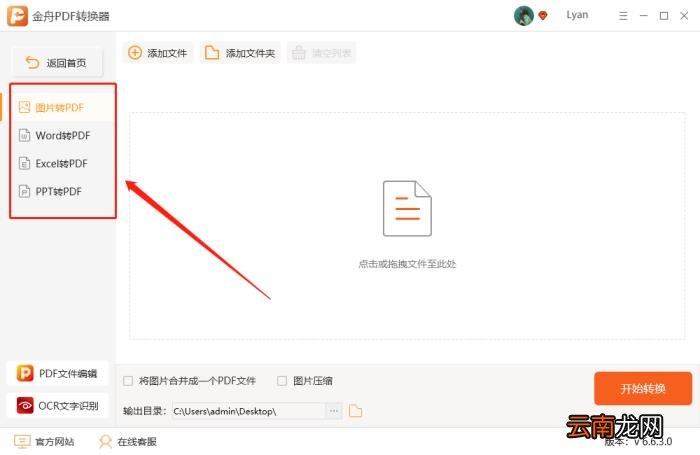Click 返回首页 to go back home

pos(57,63)
